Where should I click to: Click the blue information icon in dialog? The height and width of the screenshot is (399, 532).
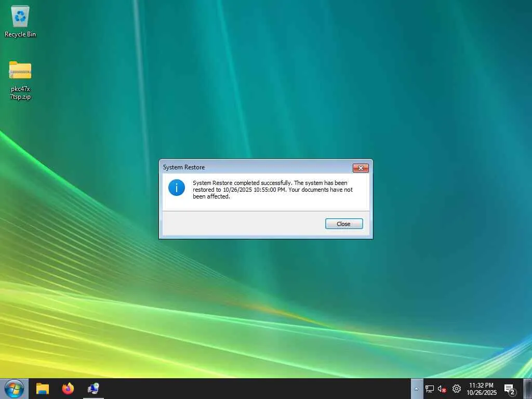[x=177, y=188]
